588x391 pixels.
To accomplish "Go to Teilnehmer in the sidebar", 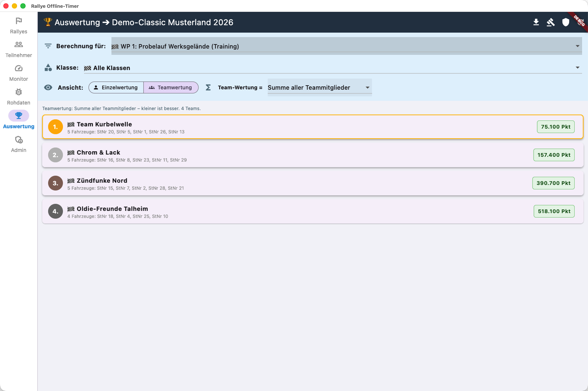I will [x=19, y=49].
